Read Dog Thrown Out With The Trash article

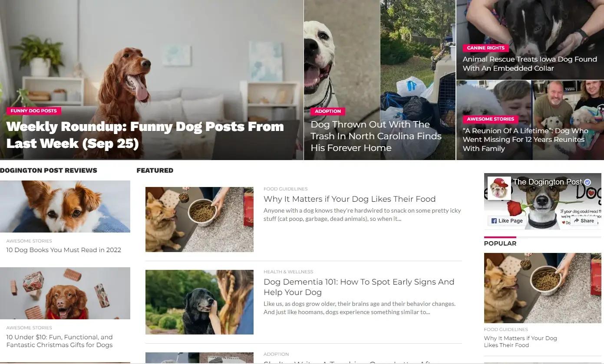[x=376, y=136]
